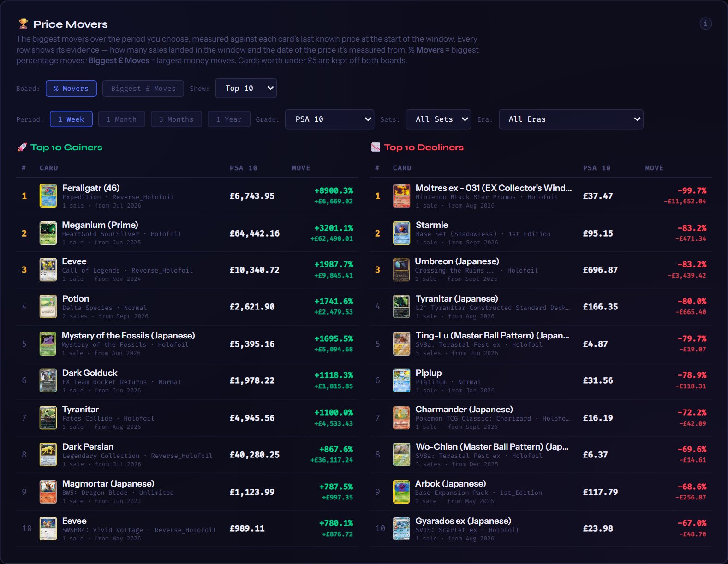Select the 1 Month period
The image size is (728, 564).
[x=122, y=119]
